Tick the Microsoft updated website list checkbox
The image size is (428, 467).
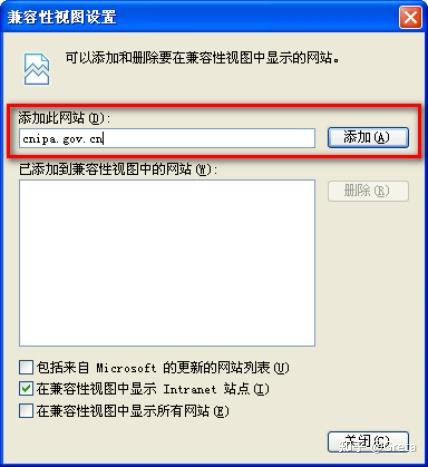pos(26,367)
